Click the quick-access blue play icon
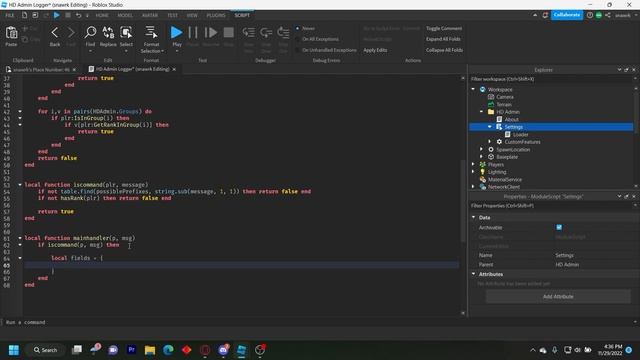This screenshot has height=360, width=640. (x=57, y=15)
